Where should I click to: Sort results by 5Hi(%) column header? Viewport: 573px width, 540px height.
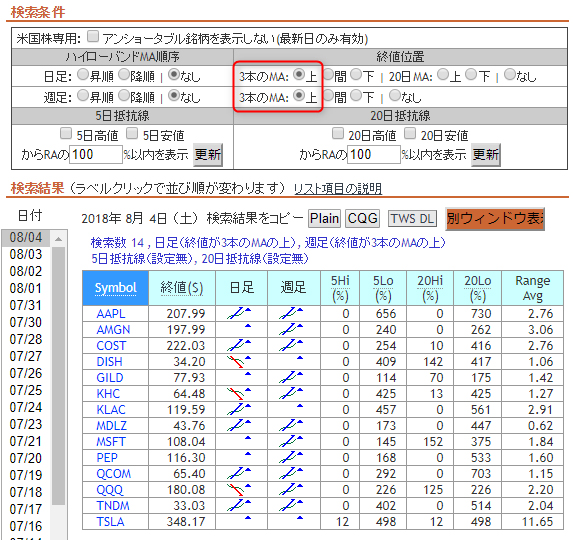340,288
